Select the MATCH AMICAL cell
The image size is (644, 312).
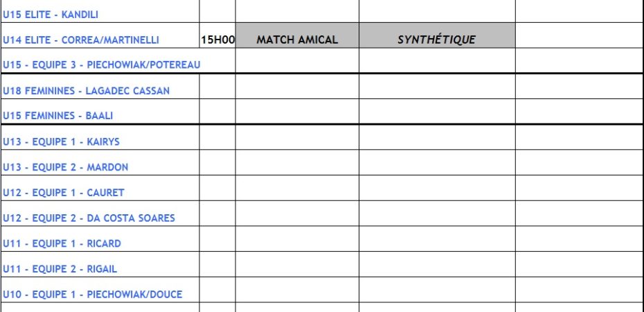(x=297, y=40)
